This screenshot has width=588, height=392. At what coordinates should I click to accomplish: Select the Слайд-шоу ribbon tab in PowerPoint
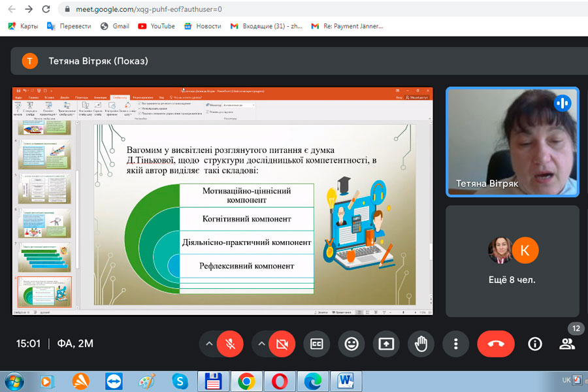[120, 97]
